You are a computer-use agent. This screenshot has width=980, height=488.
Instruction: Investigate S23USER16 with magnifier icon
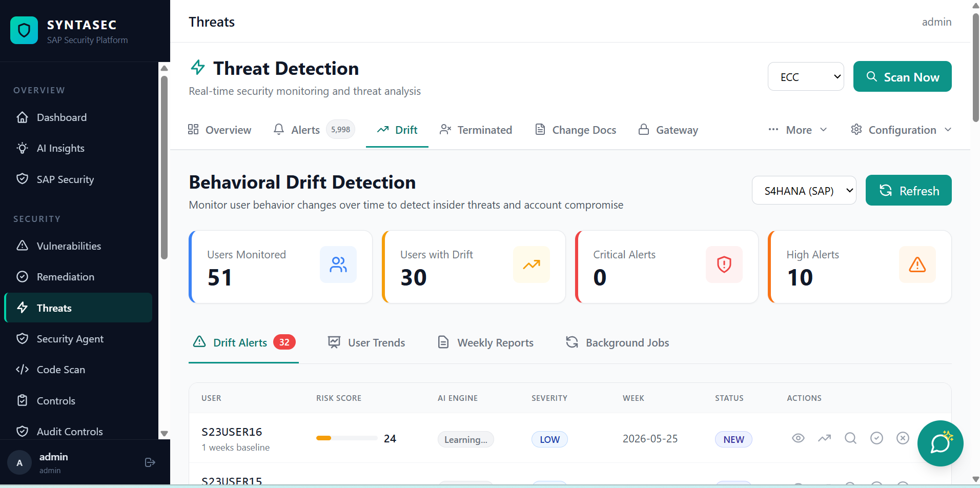[850, 438]
